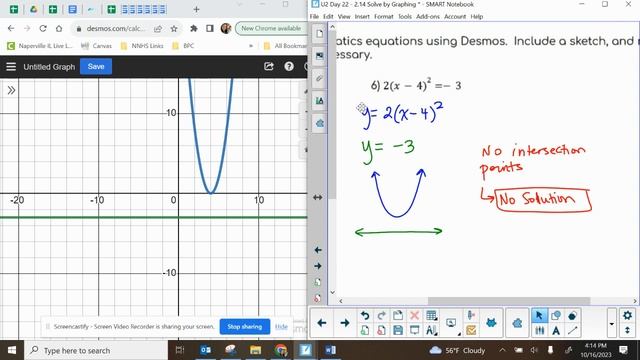The image size is (640, 360).
Task: Open Chrome extensions puzzle icon
Action: [x=193, y=29]
